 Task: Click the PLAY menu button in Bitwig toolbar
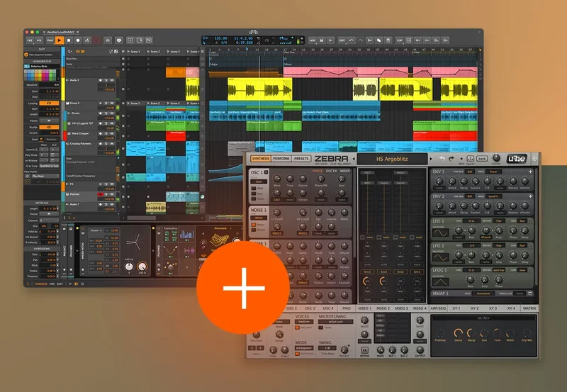(x=50, y=40)
